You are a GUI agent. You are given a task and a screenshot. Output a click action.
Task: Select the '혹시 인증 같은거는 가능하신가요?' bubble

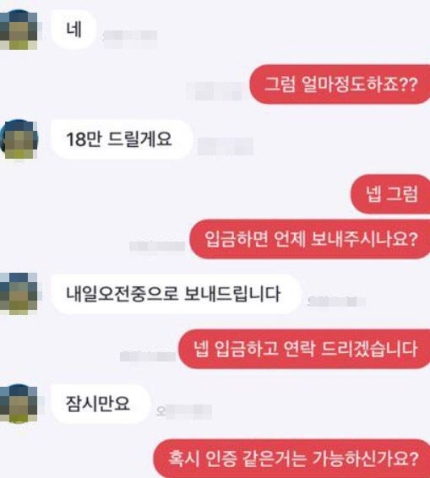(292, 459)
